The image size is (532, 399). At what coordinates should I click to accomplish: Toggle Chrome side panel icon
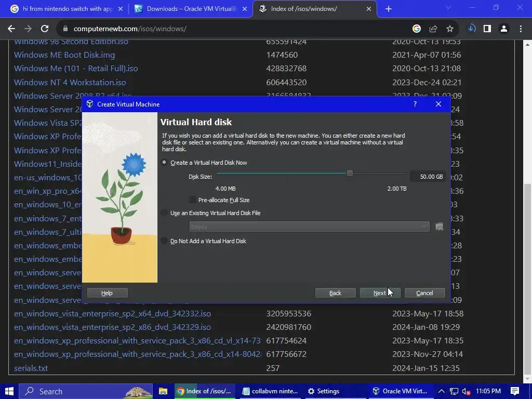[487, 29]
